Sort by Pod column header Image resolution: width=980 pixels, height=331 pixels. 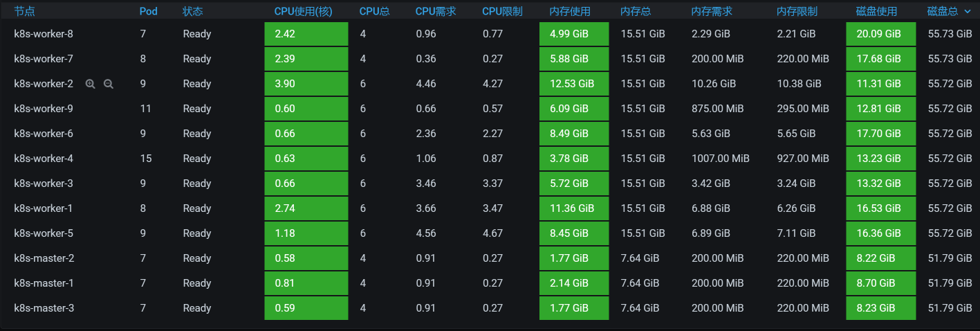click(148, 12)
